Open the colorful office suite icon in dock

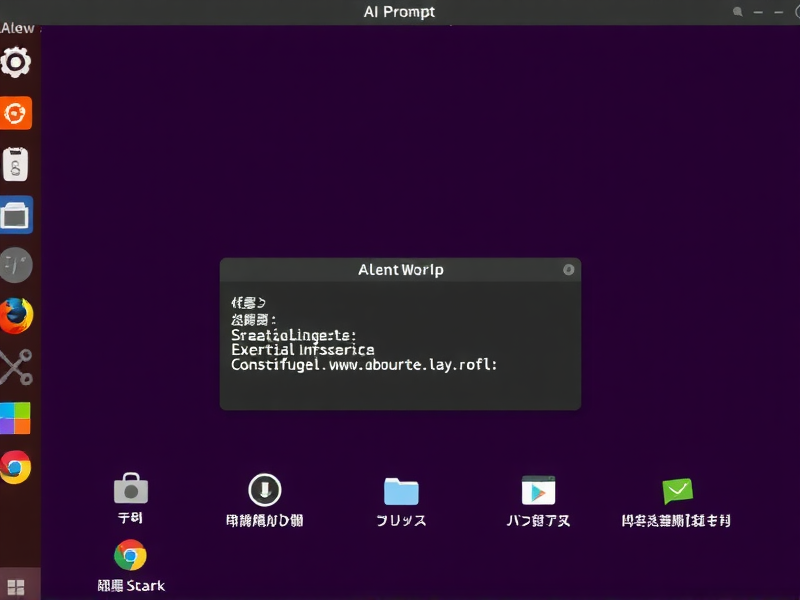point(16,419)
